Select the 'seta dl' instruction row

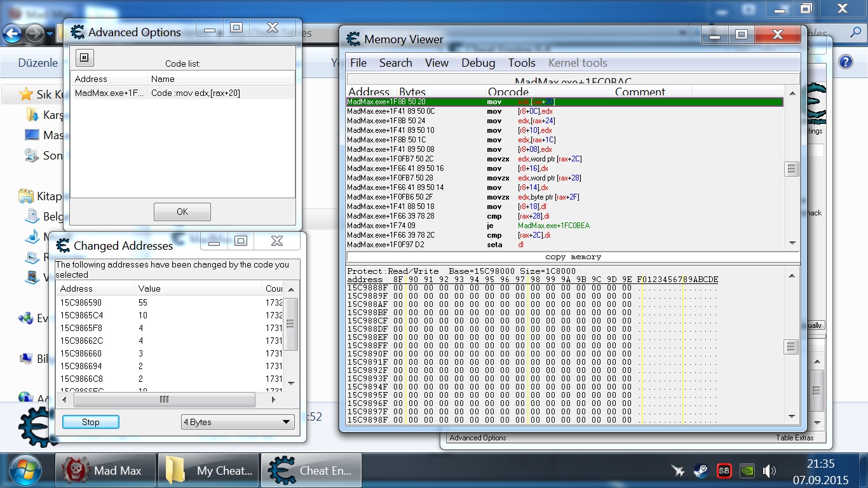click(565, 245)
